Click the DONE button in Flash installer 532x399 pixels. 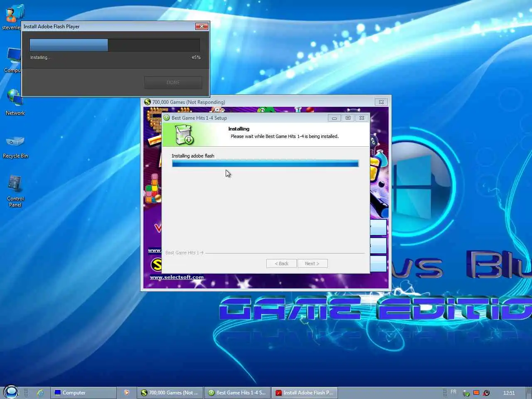(x=173, y=82)
